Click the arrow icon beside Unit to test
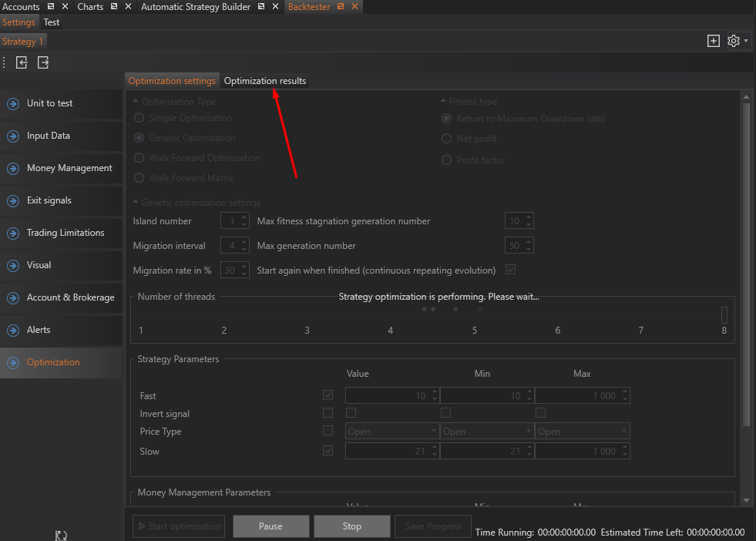 (12, 104)
